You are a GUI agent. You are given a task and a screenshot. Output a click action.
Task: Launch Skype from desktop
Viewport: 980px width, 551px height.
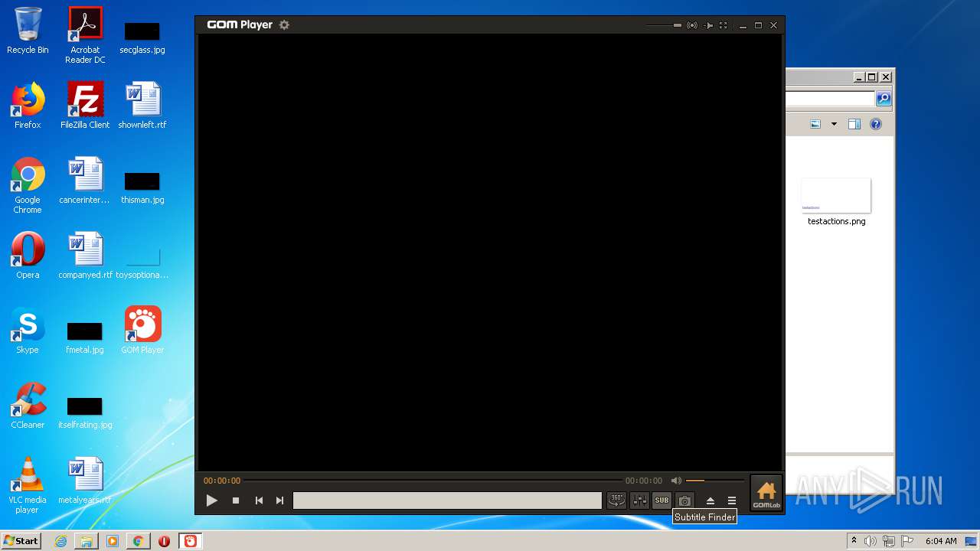coord(28,331)
